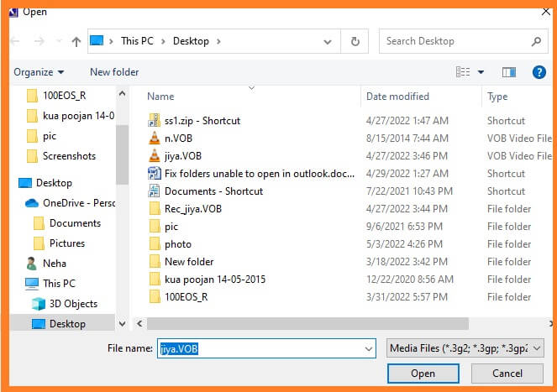Viewport: 557px width, 392px height.
Task: Click the Open button
Action: 423,374
